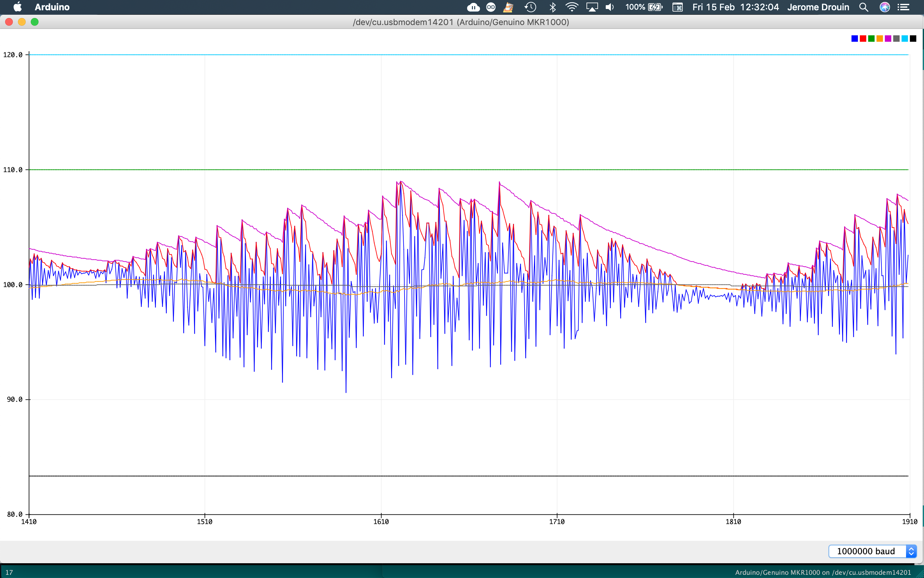Image resolution: width=924 pixels, height=578 pixels.
Task: Click the board and port status bar text
Action: (x=823, y=572)
